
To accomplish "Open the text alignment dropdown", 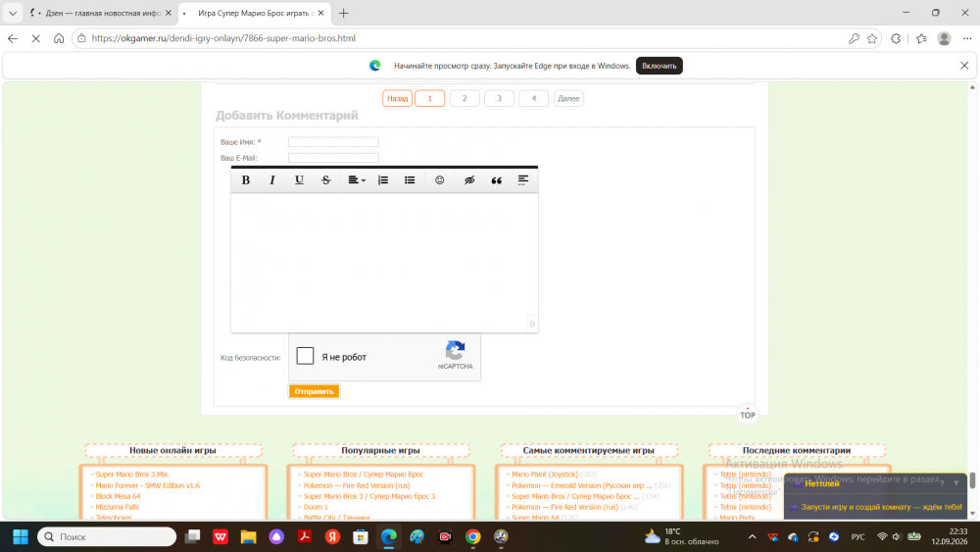I will tap(357, 180).
